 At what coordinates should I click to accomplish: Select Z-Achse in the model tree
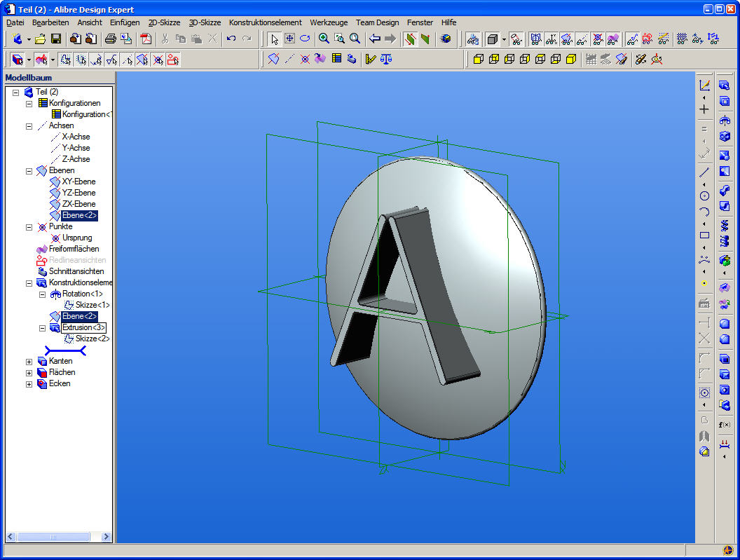click(76, 159)
